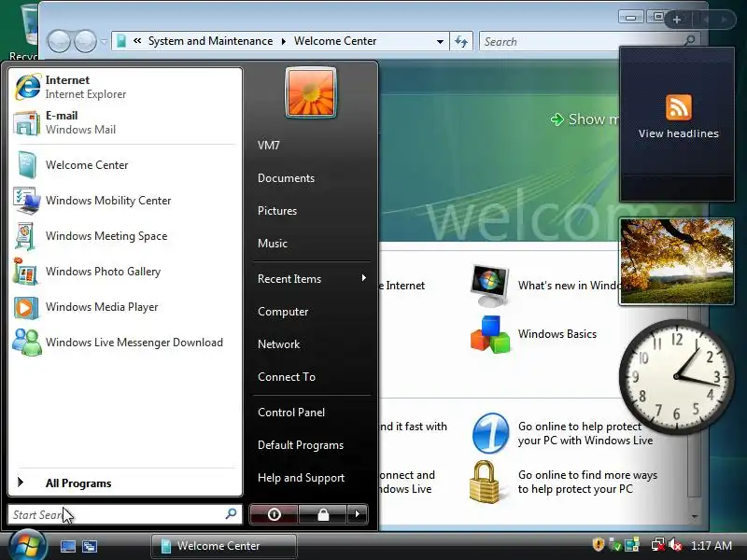Launch Windows Mail e-mail shortcut

click(x=125, y=122)
